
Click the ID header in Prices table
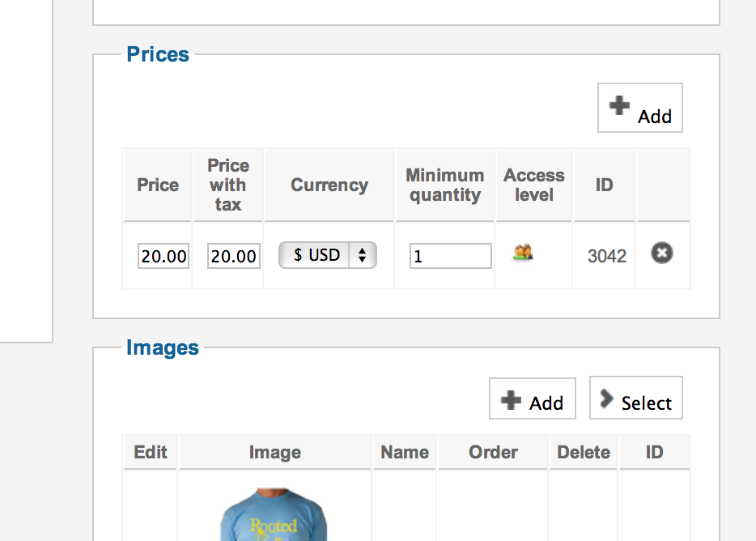click(605, 185)
